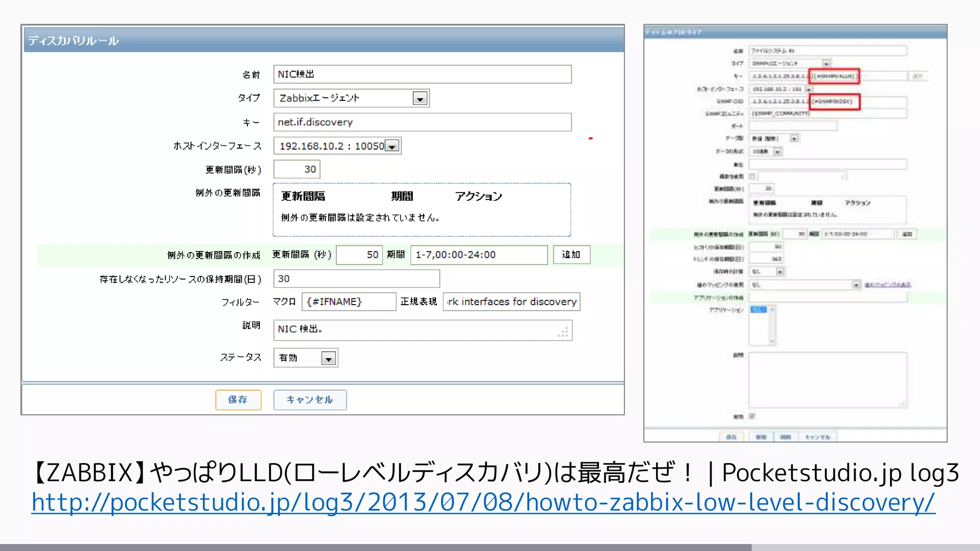Click the large empty description area in item prototype form

pyautogui.click(x=828, y=380)
